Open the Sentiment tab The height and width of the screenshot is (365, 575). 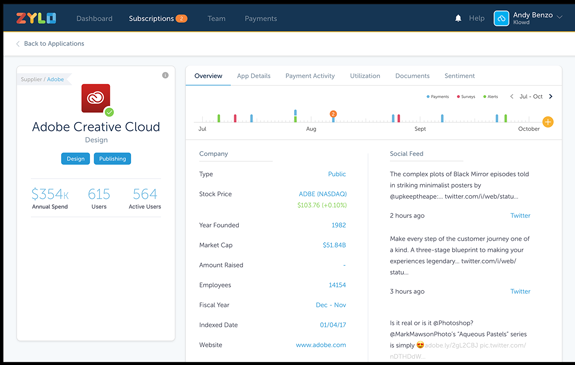pos(459,76)
